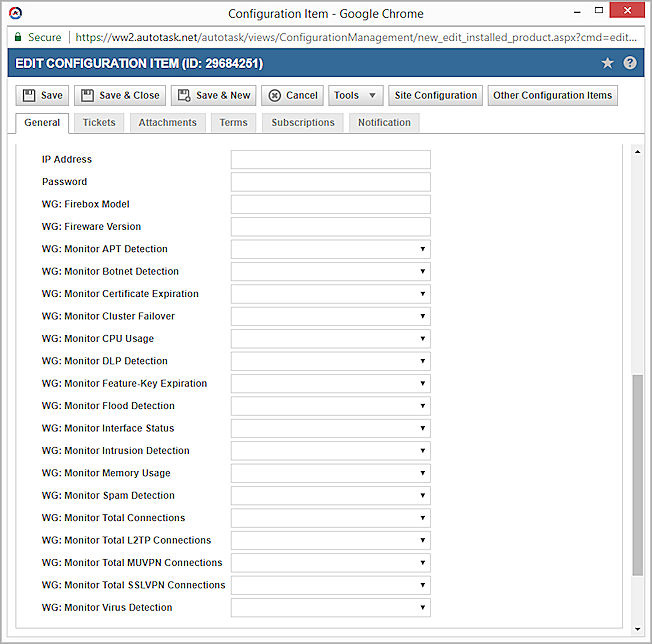652x644 pixels.
Task: Click the browser address URL
Action: pos(356,37)
